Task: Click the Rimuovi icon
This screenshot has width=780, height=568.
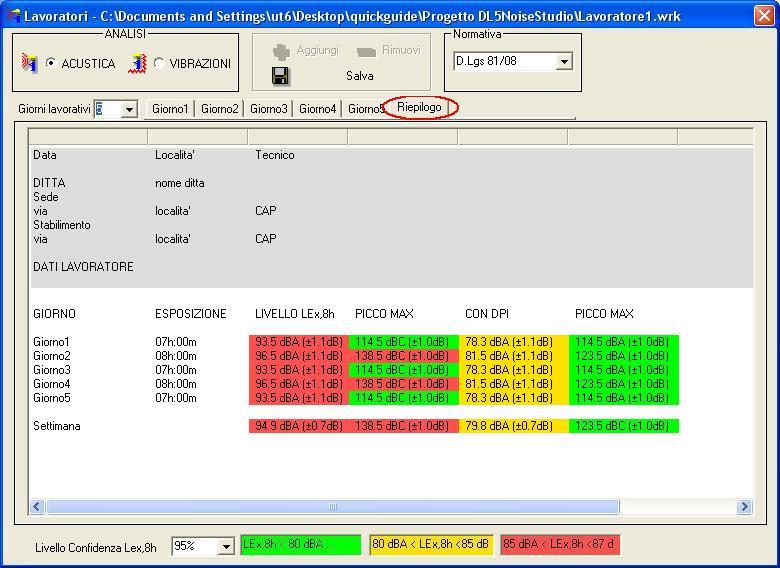Action: click(367, 51)
